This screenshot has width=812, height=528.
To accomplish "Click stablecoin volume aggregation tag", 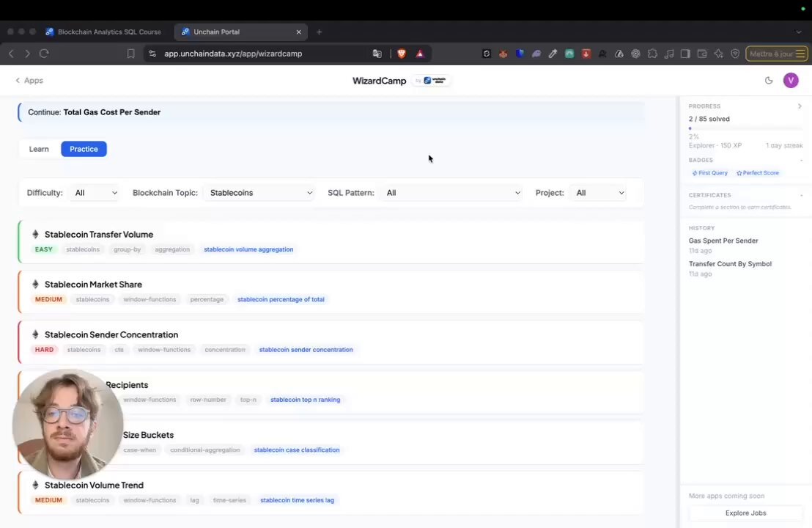I will [248, 249].
